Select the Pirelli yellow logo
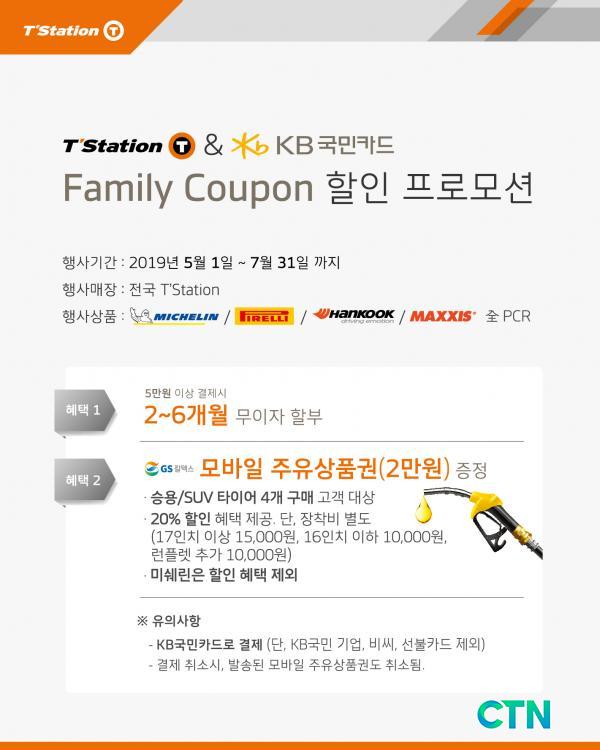 point(264,316)
